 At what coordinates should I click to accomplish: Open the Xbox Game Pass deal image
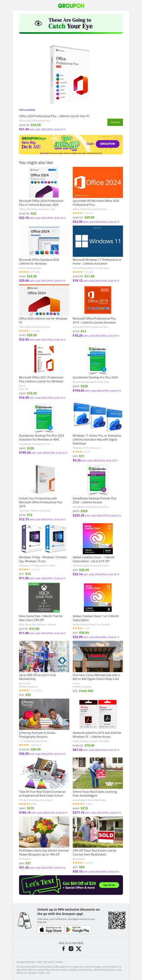click(44, 597)
